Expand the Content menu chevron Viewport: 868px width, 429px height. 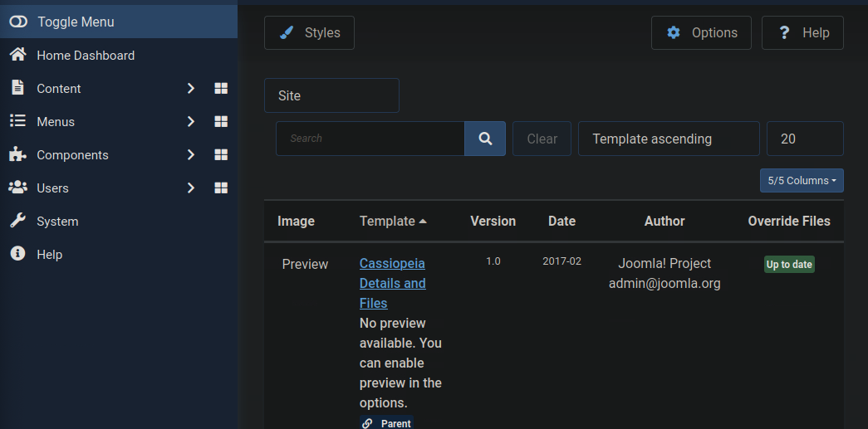pos(190,89)
